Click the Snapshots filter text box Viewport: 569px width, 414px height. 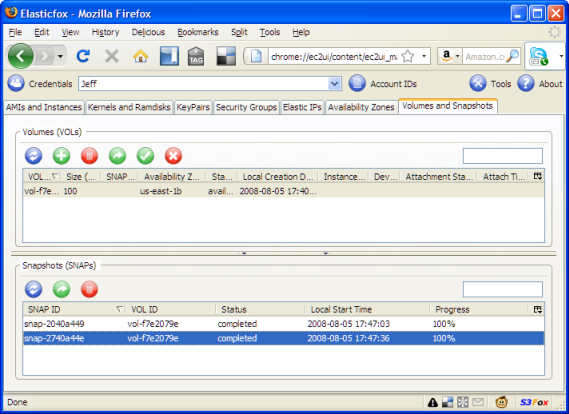503,290
